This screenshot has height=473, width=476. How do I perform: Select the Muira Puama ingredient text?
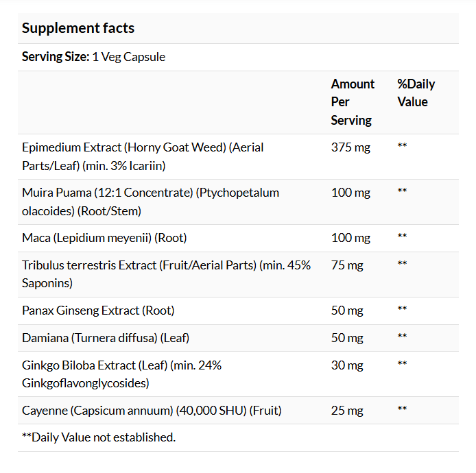(x=150, y=202)
